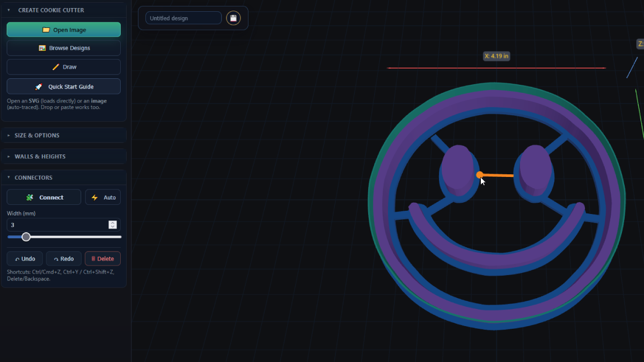The image size is (644, 362).
Task: Redo the last undone action
Action: 64,258
